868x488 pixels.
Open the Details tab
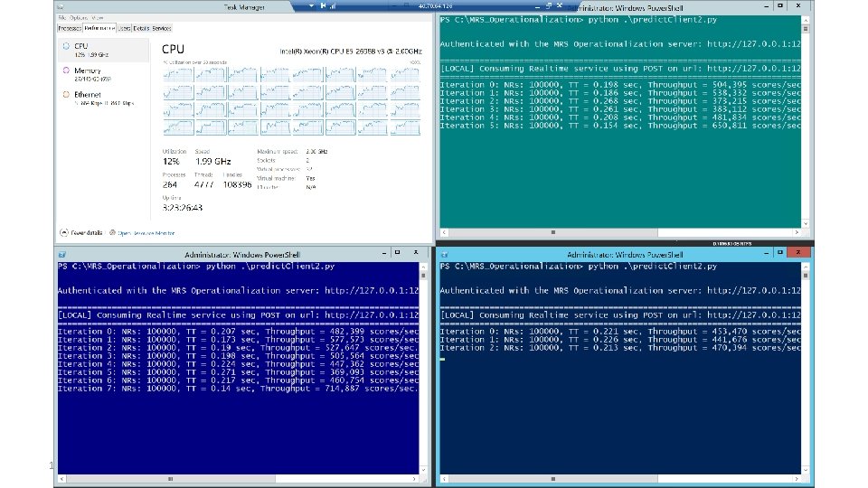[141, 28]
